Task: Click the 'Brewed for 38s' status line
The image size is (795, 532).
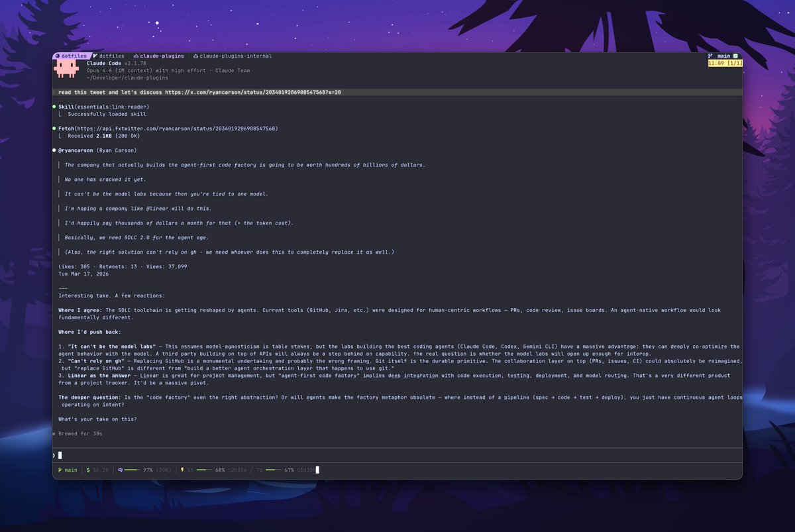Action: (x=80, y=433)
